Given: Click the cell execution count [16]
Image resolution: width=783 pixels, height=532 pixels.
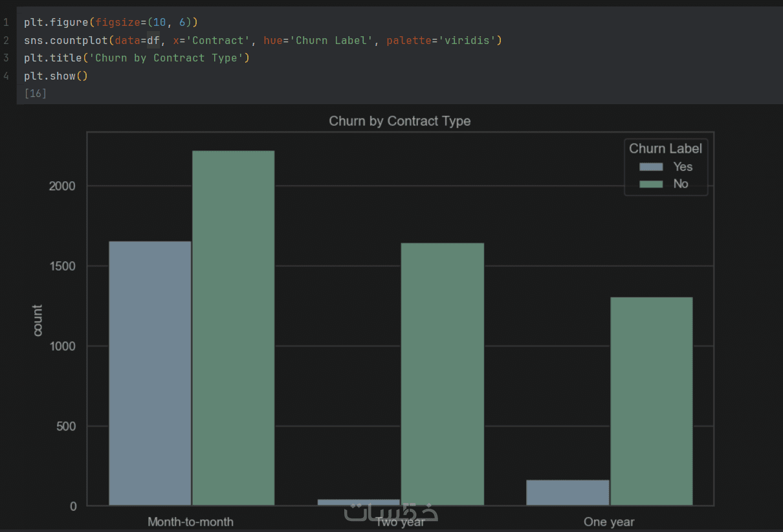Looking at the screenshot, I should [x=35, y=94].
